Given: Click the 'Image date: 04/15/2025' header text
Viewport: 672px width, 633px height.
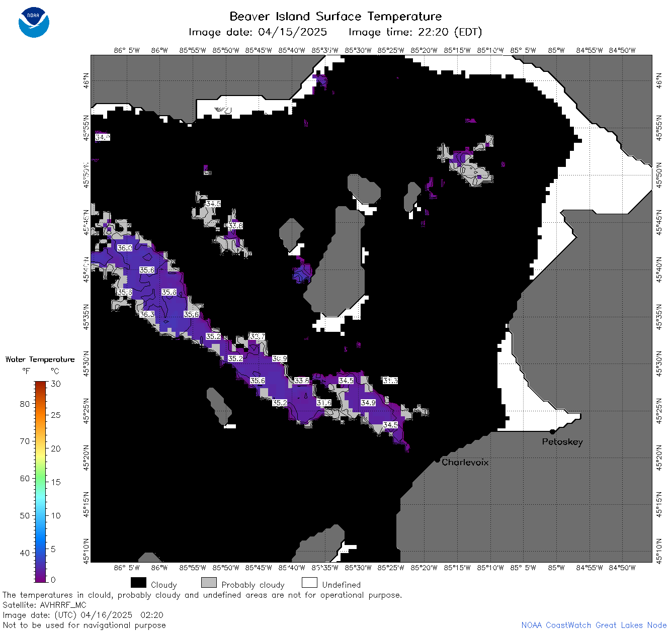Looking at the screenshot, I should [x=258, y=32].
